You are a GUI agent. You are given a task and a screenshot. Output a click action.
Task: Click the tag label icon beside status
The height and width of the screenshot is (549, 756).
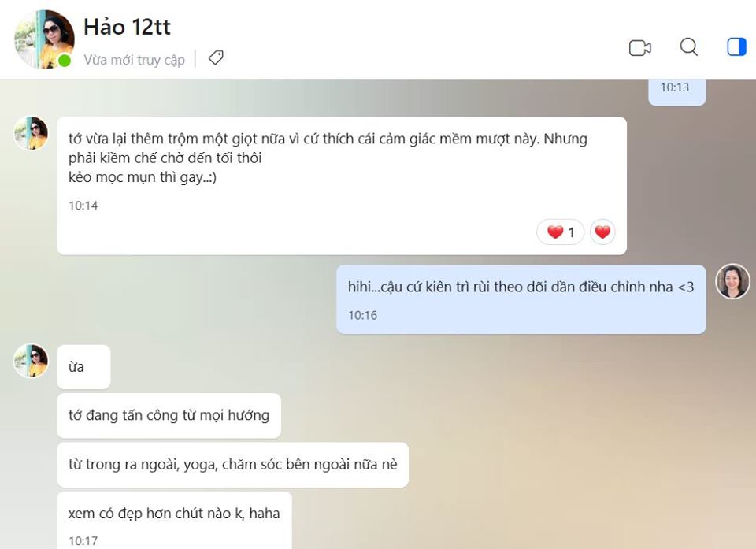point(216,57)
